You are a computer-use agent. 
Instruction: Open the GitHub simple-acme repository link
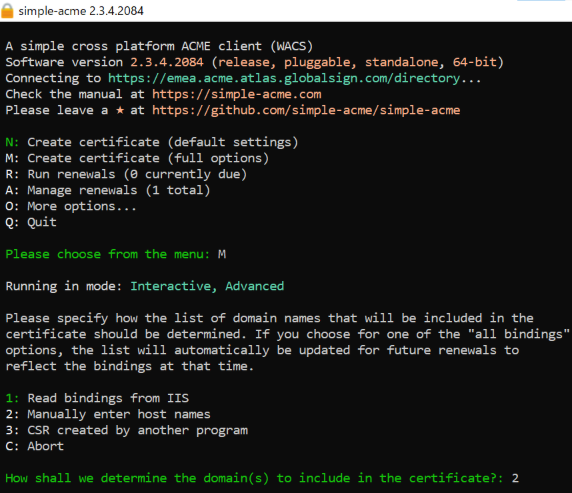(306, 110)
